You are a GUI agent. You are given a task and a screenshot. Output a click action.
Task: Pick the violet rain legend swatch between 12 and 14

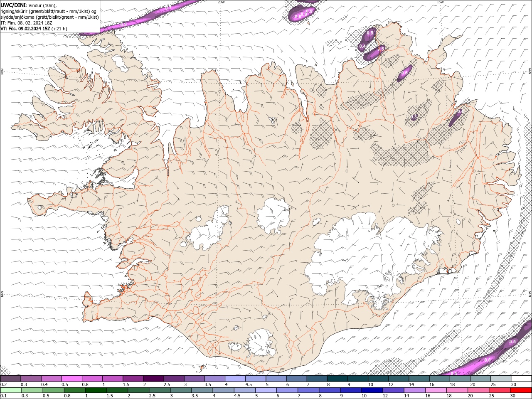click(x=393, y=390)
